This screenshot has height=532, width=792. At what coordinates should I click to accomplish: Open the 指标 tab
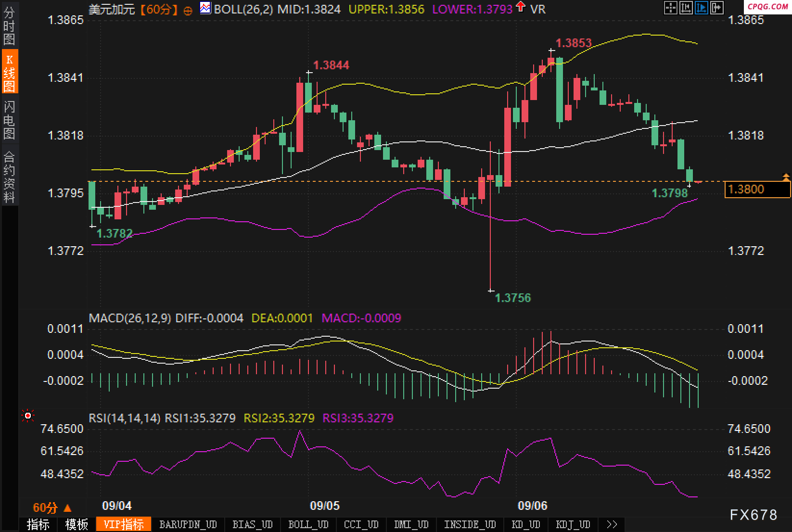tap(38, 524)
